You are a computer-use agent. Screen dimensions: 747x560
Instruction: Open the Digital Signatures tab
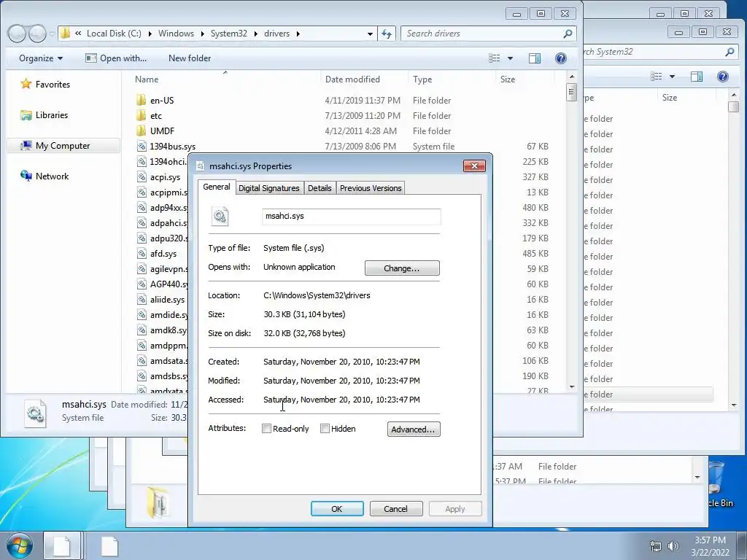(x=268, y=188)
